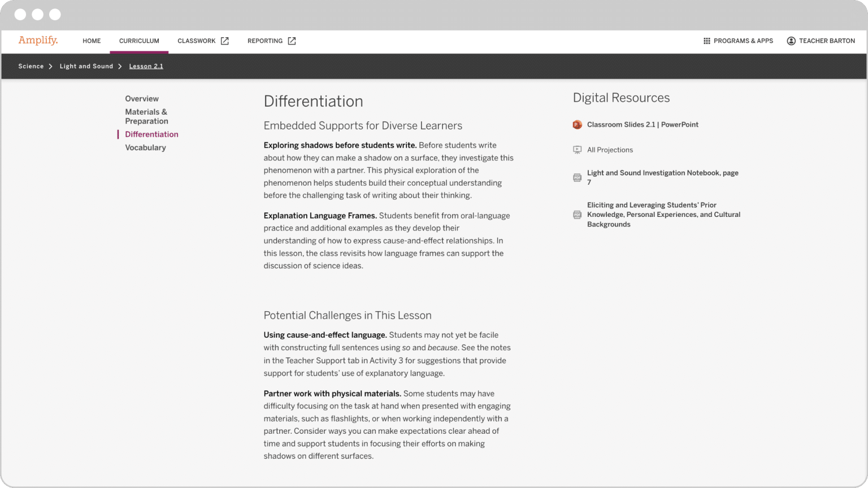Select the Curriculum tab in the navigation

pos(139,41)
